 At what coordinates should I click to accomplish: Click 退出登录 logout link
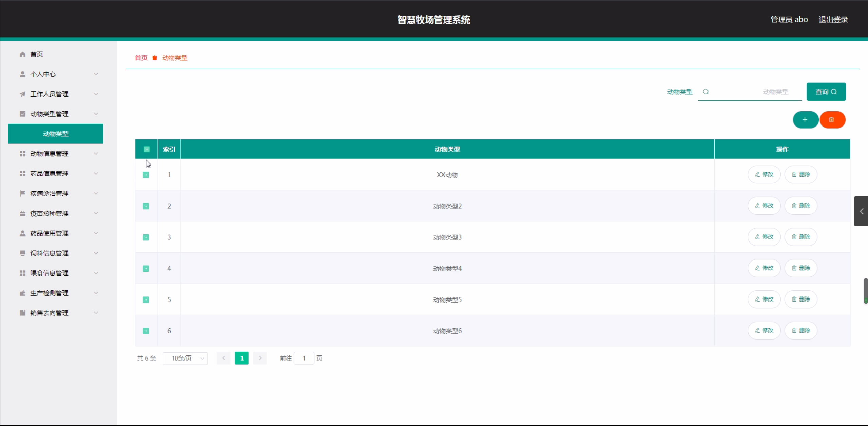click(833, 20)
